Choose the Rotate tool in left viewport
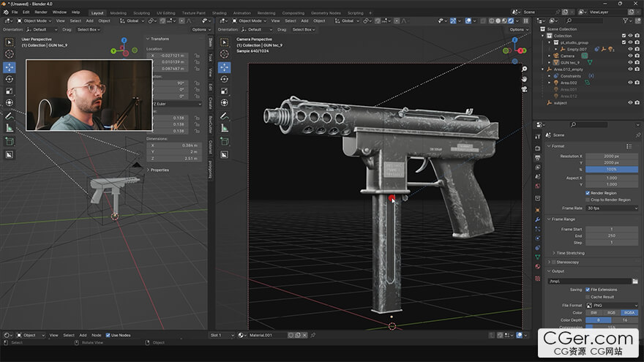 click(x=10, y=79)
